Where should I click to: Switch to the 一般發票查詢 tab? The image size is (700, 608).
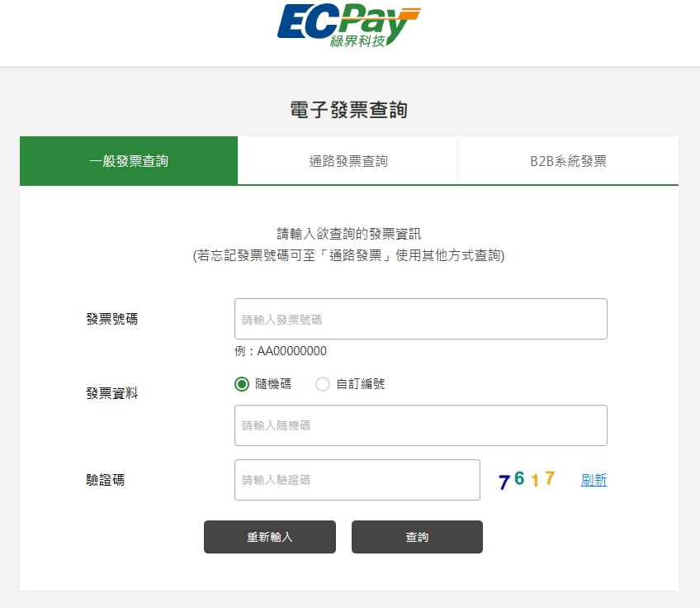[129, 161]
